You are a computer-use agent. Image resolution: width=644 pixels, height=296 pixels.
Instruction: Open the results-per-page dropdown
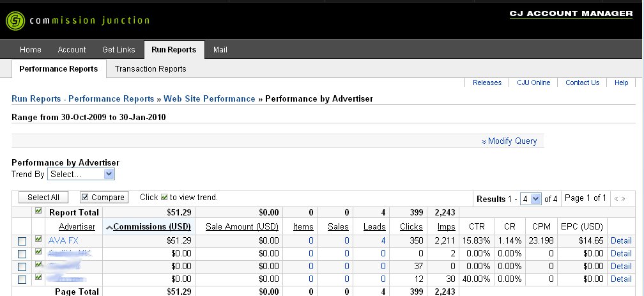pos(530,199)
